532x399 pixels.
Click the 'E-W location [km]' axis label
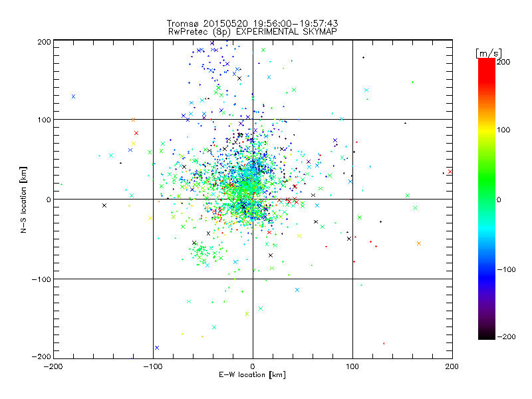coord(252,374)
